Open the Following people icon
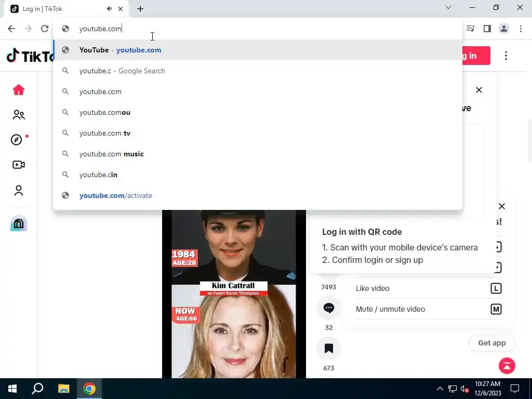 pos(19,115)
